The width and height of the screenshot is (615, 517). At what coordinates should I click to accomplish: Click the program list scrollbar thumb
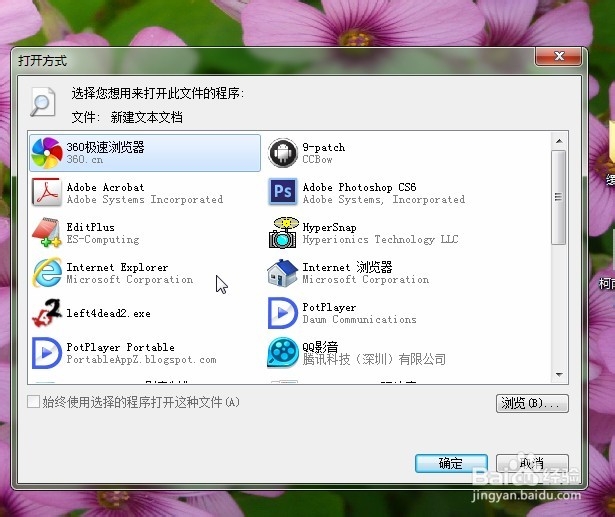click(559, 197)
